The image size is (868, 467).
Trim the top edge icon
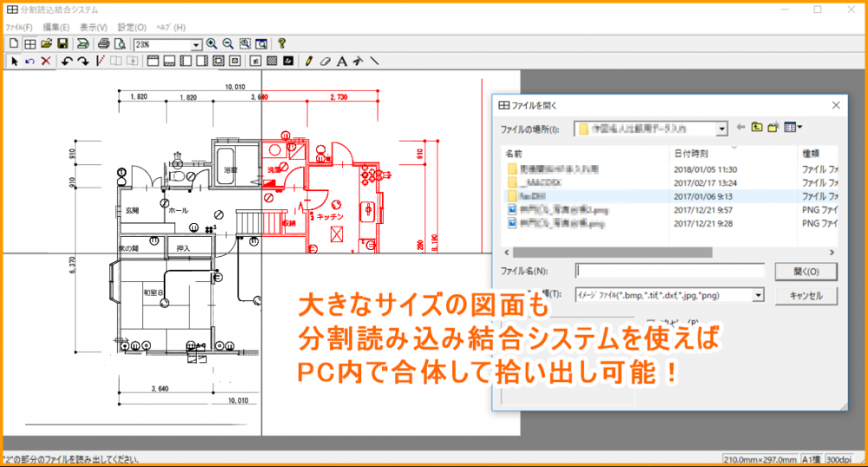tap(153, 61)
